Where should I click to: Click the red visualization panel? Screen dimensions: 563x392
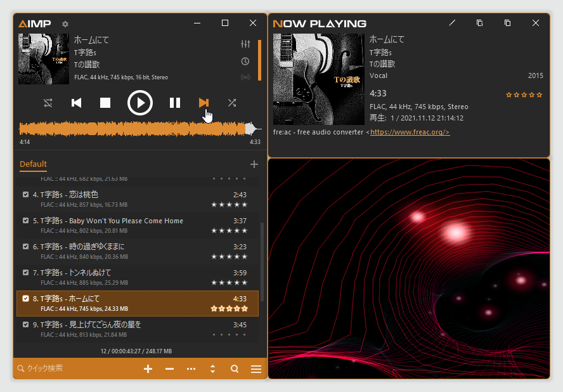[x=409, y=268]
